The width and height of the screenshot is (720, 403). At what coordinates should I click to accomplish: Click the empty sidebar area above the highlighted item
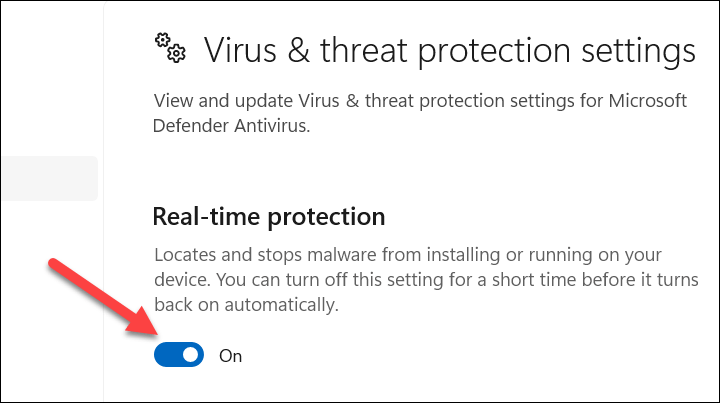[48, 80]
